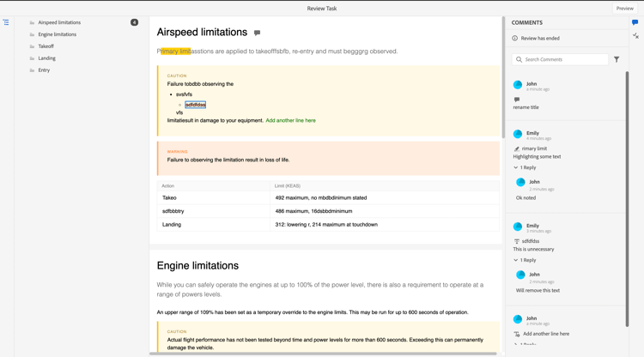Click comment bubble beside Airspeed limitations title
The height and width of the screenshot is (357, 644).
tap(257, 33)
